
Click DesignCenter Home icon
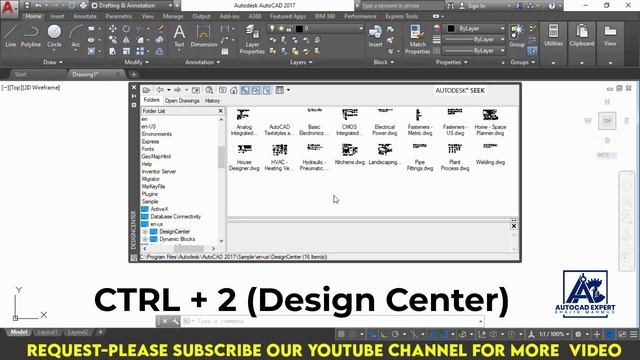click(233, 90)
